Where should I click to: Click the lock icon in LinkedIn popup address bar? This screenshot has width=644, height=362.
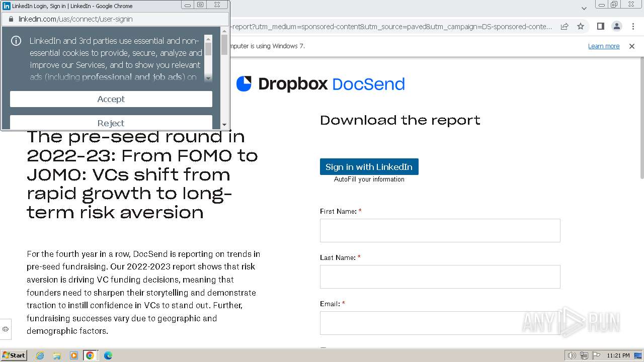click(11, 19)
